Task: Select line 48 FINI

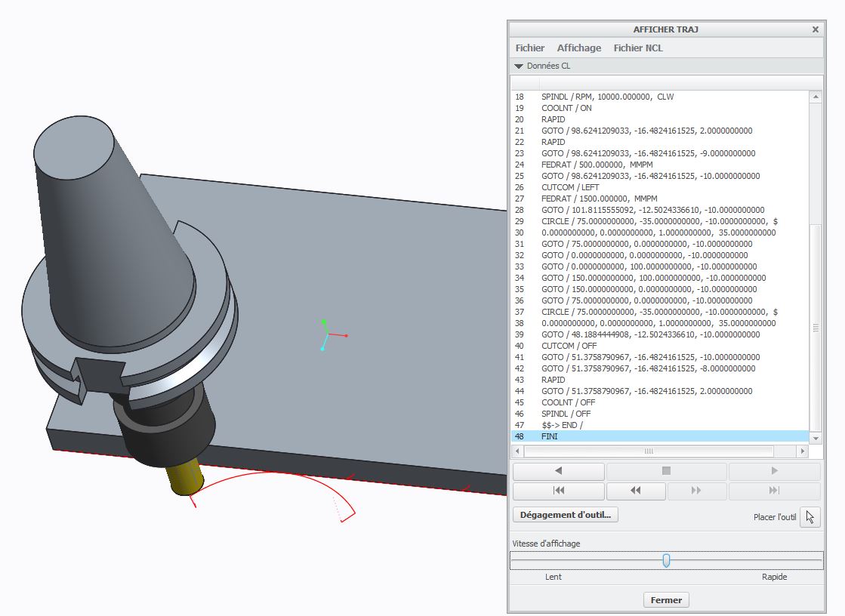Action: pyautogui.click(x=660, y=436)
